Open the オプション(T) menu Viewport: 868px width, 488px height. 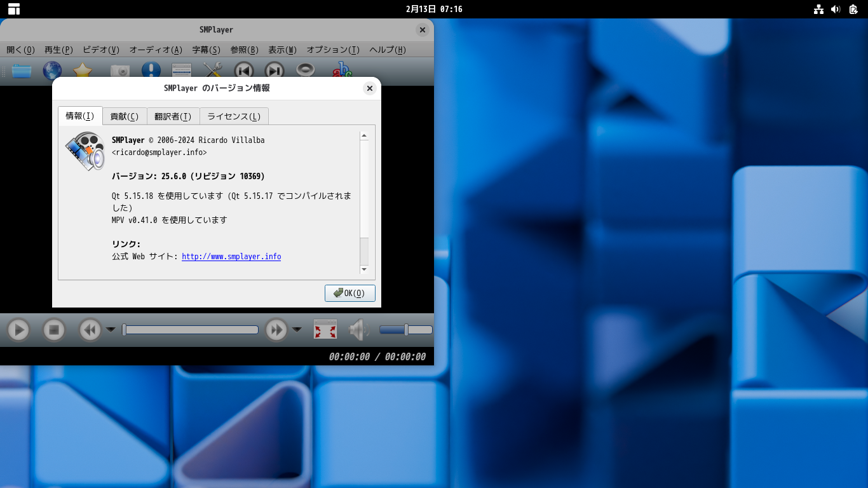coord(334,50)
